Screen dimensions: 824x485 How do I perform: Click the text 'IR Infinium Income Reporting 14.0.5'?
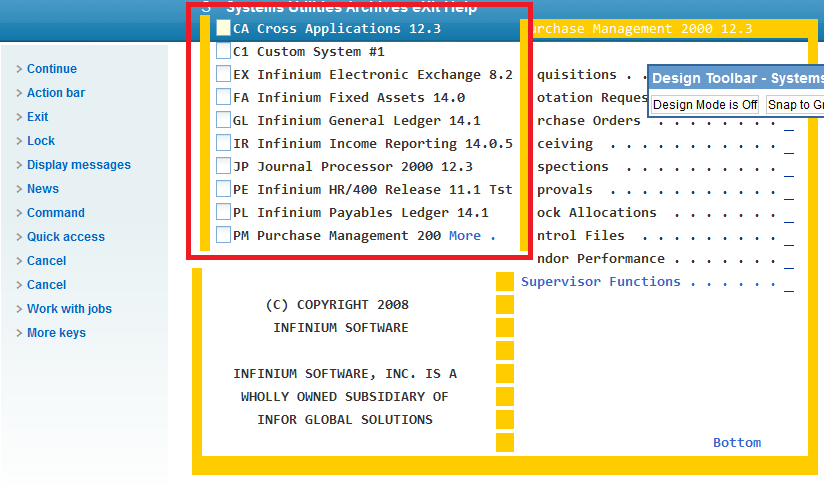(x=373, y=143)
